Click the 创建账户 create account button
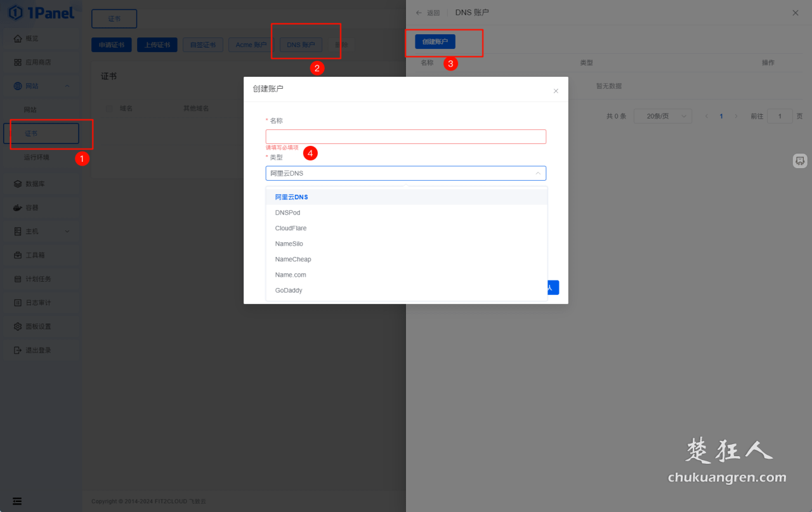Screen dimensions: 812x512 [x=435, y=42]
